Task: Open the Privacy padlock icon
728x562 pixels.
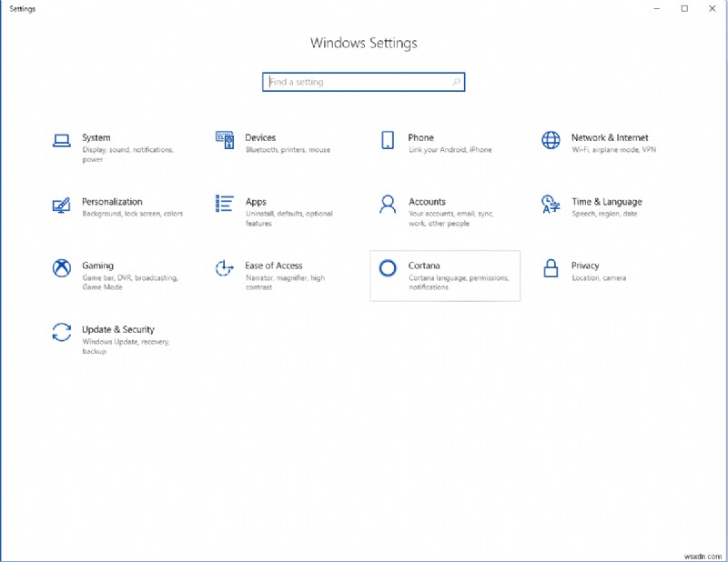Action: 551,267
